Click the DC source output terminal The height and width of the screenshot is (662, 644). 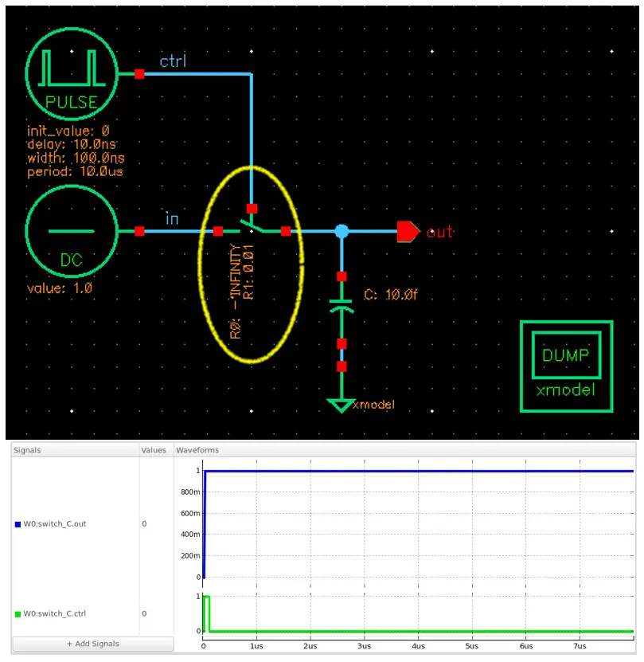point(139,231)
